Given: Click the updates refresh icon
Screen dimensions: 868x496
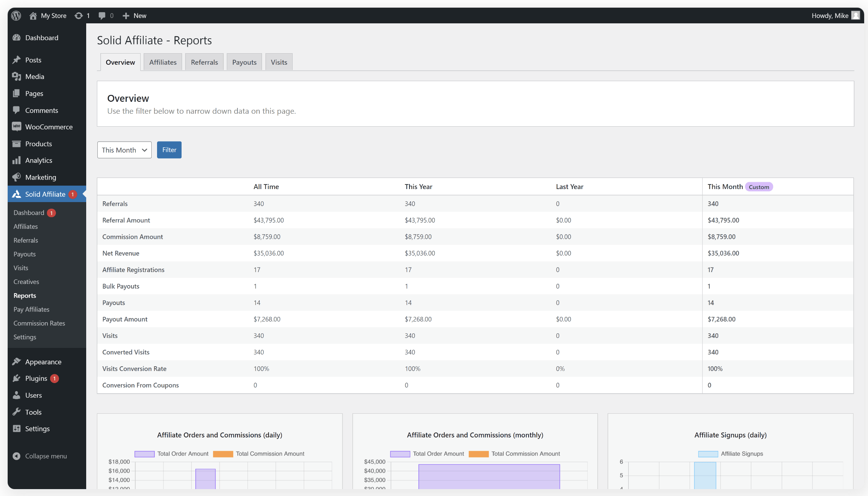Looking at the screenshot, I should 79,15.
